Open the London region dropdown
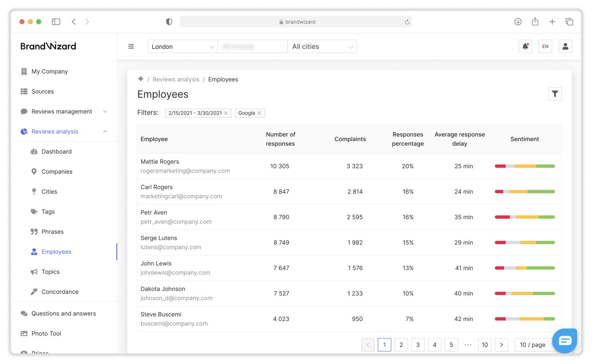 pos(182,47)
